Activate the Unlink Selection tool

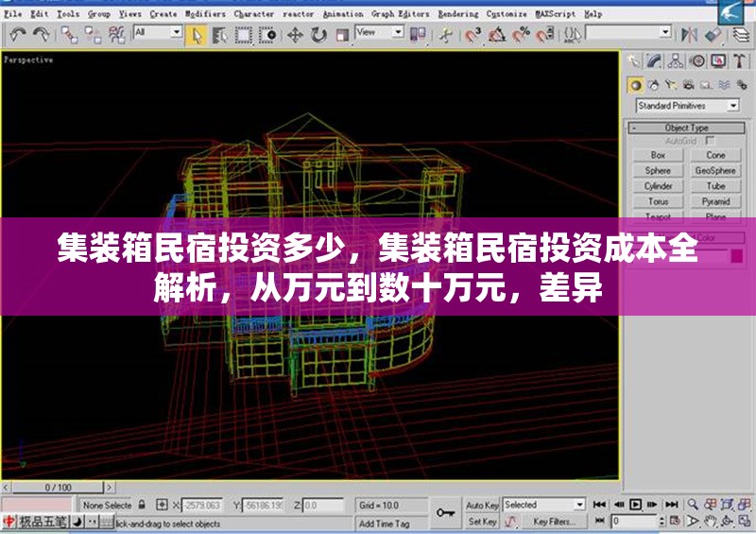93,35
